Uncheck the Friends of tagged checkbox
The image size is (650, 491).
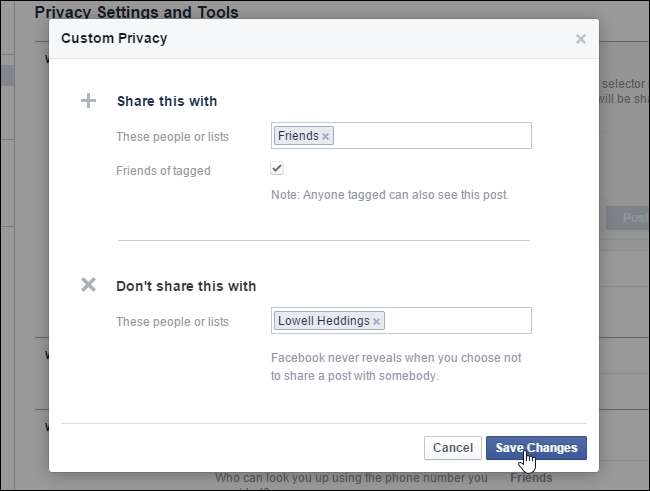(277, 169)
